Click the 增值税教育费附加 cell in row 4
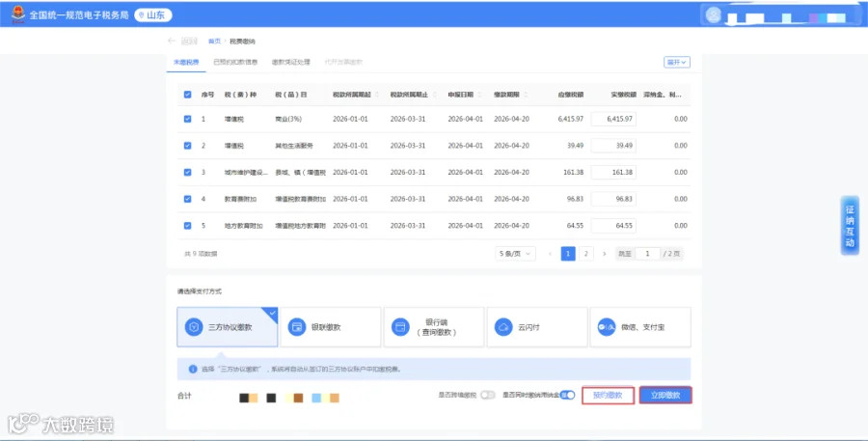 301,199
